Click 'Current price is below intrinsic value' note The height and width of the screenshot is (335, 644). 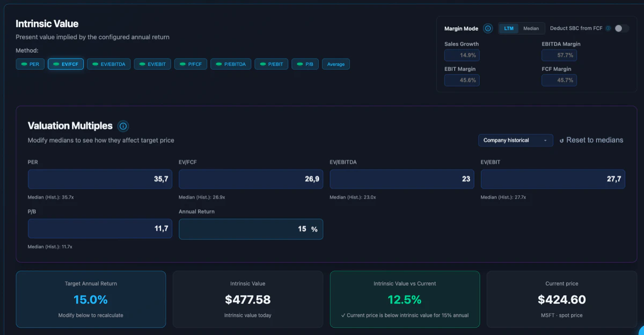coord(405,315)
